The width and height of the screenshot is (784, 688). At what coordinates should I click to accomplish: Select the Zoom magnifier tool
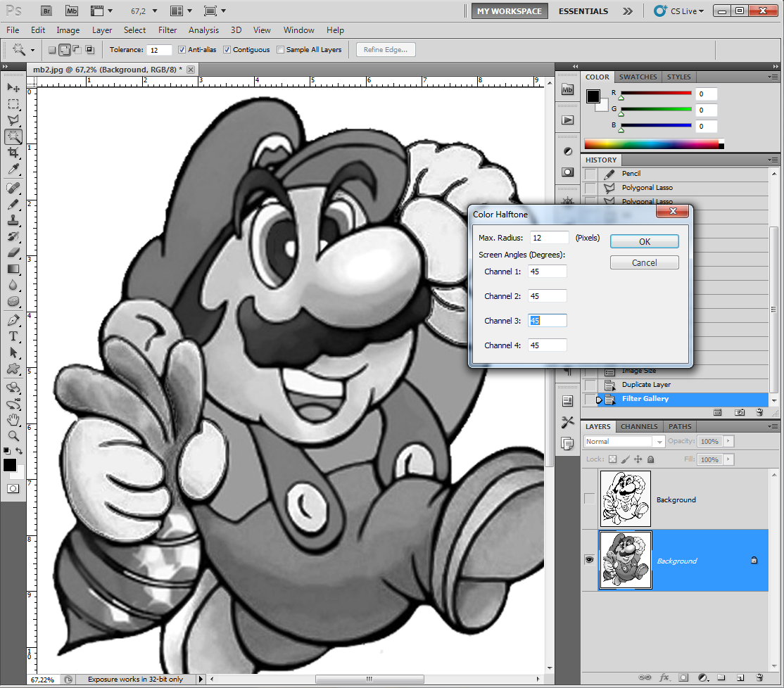(x=13, y=435)
